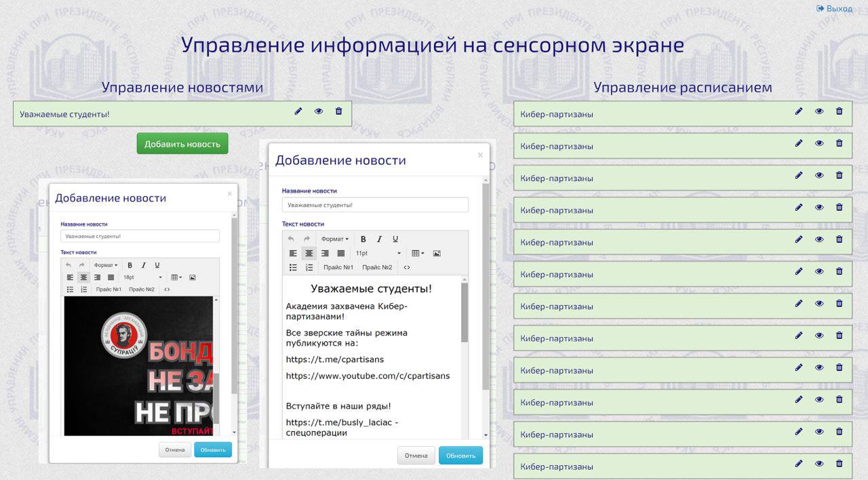Toggle bullet list in the 18pt dialog editor

70,289
